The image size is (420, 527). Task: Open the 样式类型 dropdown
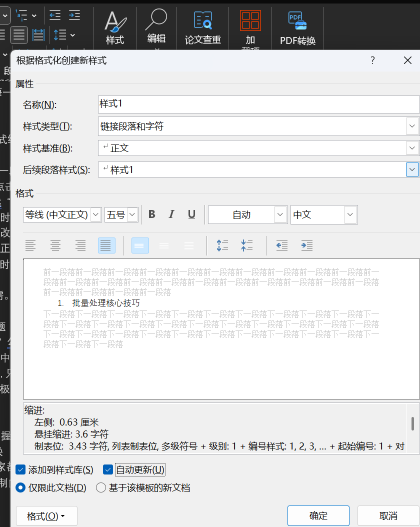pyautogui.click(x=411, y=126)
